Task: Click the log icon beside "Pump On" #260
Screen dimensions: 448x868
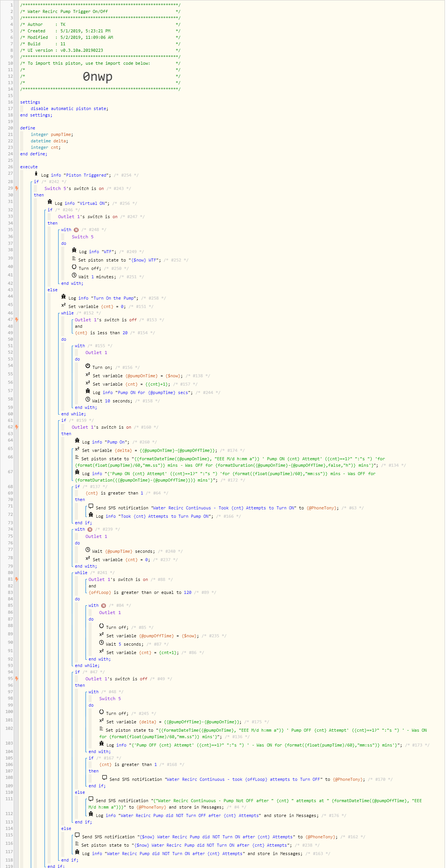Action: [x=77, y=440]
